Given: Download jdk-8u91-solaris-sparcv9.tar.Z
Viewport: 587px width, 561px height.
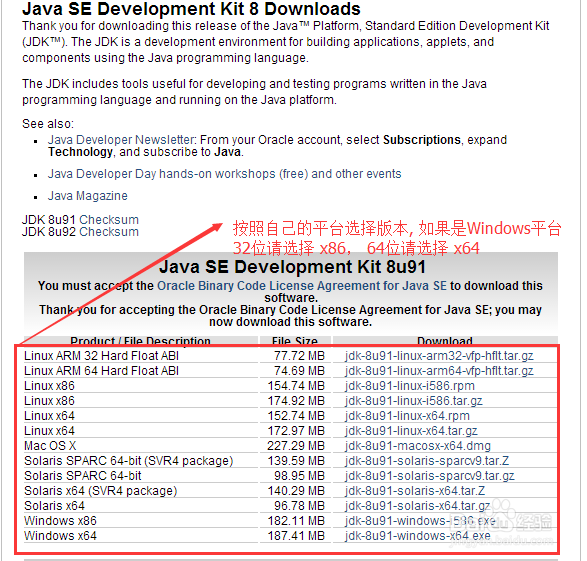Looking at the screenshot, I should click(427, 461).
